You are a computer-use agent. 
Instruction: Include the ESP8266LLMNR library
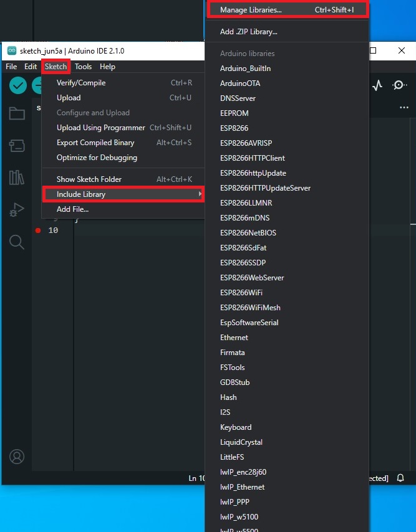tap(288, 202)
